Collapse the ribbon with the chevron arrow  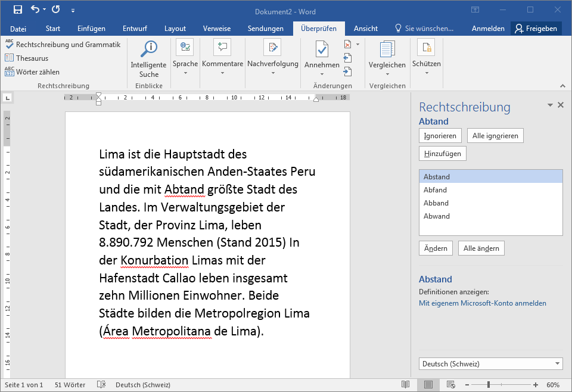(562, 86)
